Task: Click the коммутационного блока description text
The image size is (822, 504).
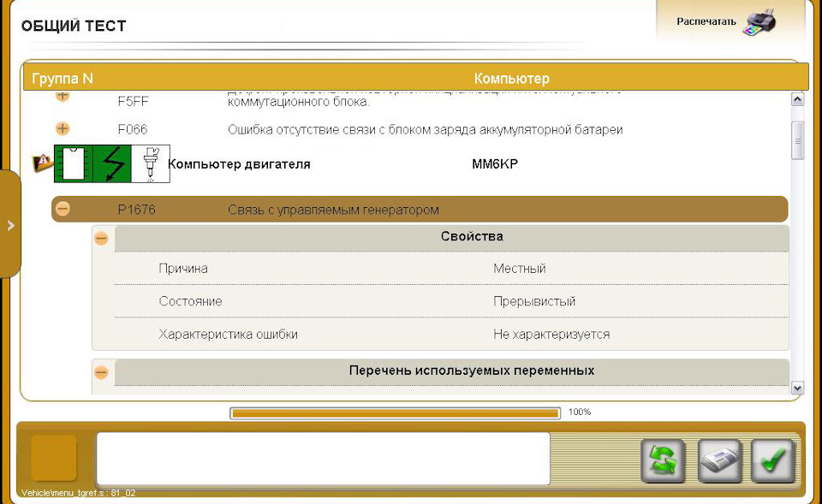Action: point(298,102)
